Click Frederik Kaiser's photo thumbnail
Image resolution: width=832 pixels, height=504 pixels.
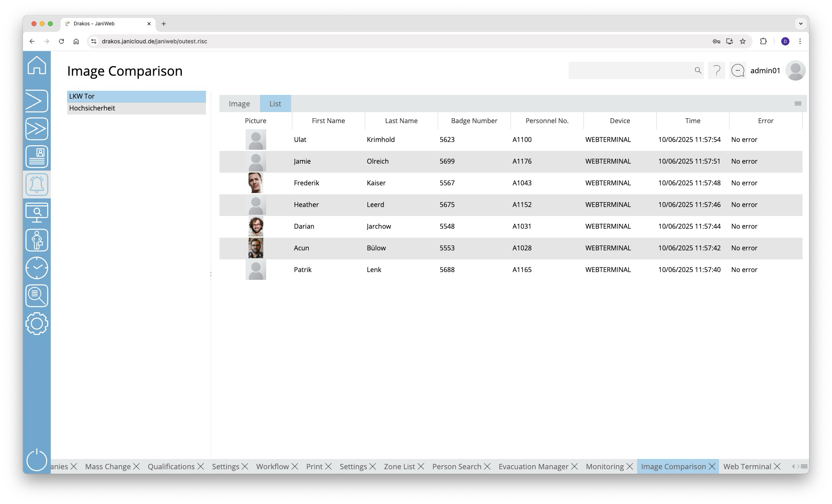tap(255, 183)
